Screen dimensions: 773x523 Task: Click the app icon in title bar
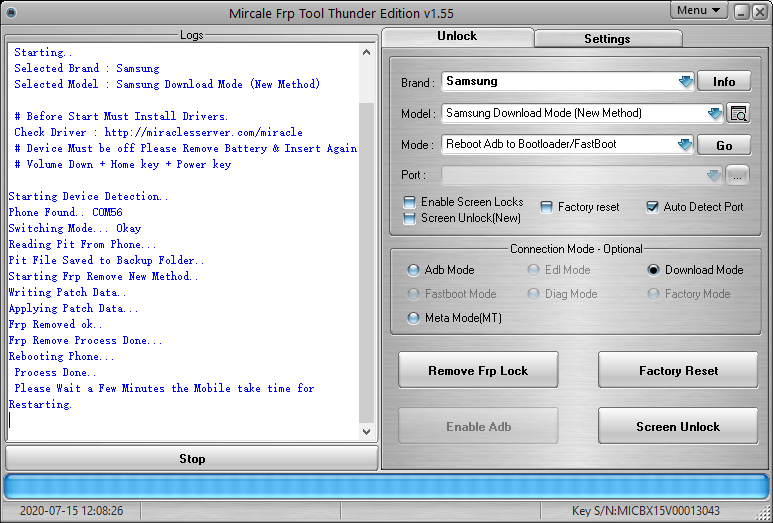[10, 12]
